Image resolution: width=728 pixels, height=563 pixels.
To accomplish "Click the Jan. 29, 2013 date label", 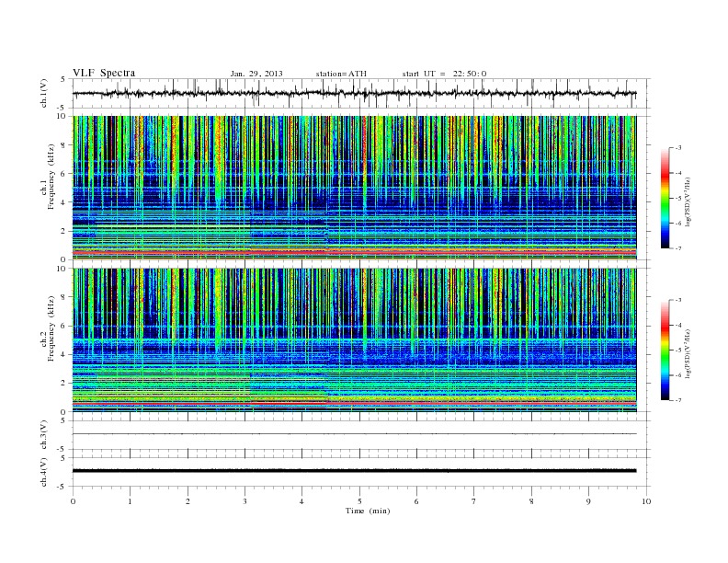I will click(x=256, y=74).
